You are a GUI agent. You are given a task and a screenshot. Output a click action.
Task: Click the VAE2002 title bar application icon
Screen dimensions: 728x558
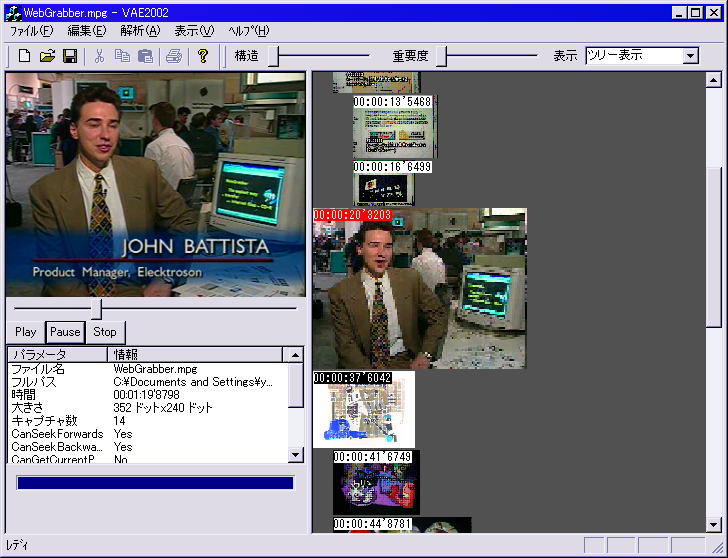point(13,13)
